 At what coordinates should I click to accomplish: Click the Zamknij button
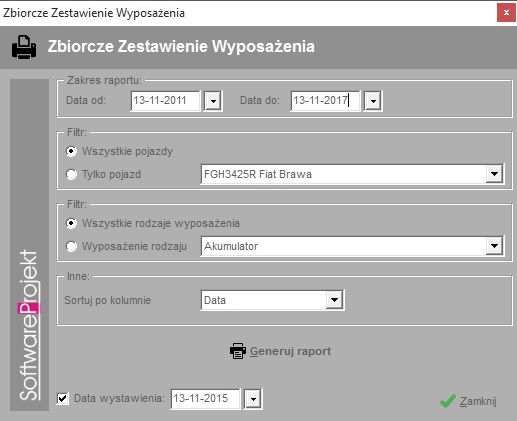point(468,401)
